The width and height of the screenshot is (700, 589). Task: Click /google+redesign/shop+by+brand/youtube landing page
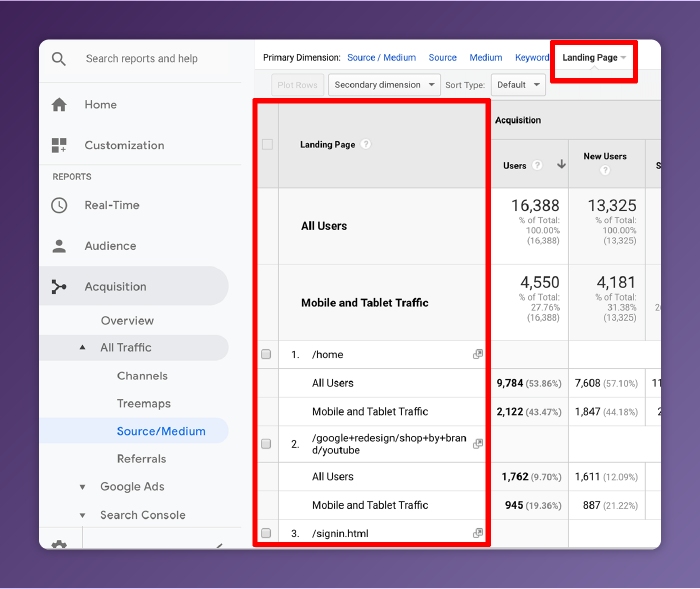tap(389, 444)
